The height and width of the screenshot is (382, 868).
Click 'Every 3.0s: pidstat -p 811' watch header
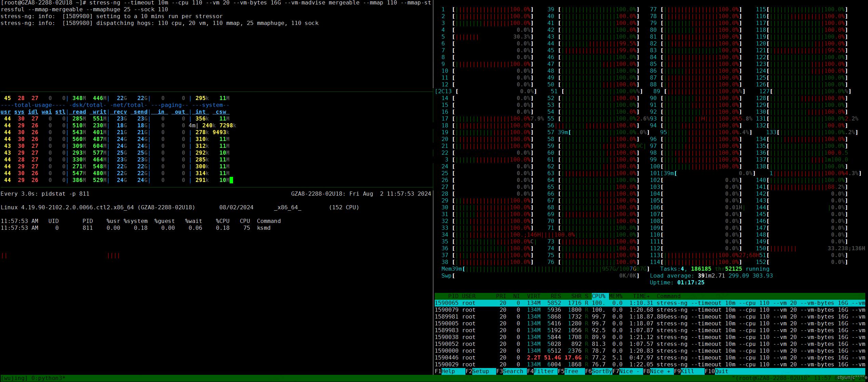click(x=45, y=194)
